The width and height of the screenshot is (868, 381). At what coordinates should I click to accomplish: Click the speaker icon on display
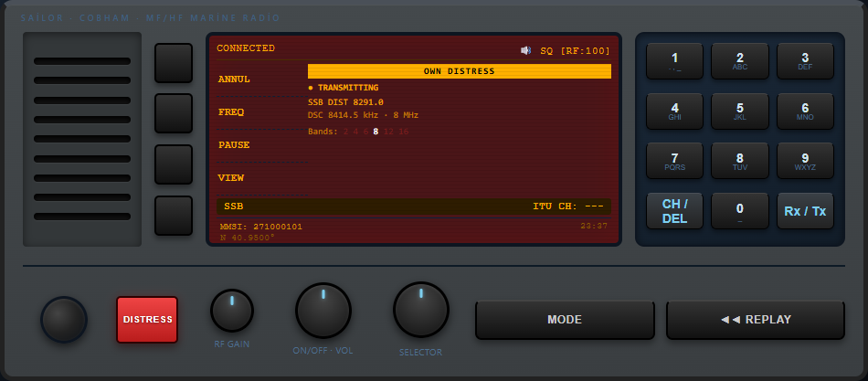[x=526, y=51]
